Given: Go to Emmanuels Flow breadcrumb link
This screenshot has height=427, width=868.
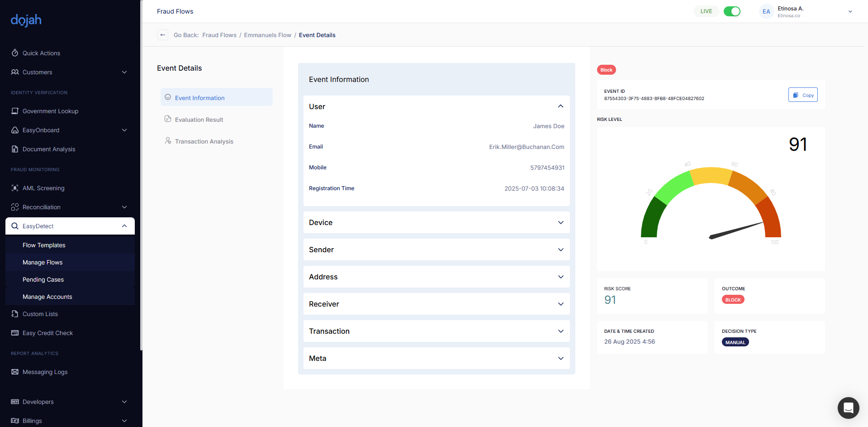Looking at the screenshot, I should tap(267, 35).
